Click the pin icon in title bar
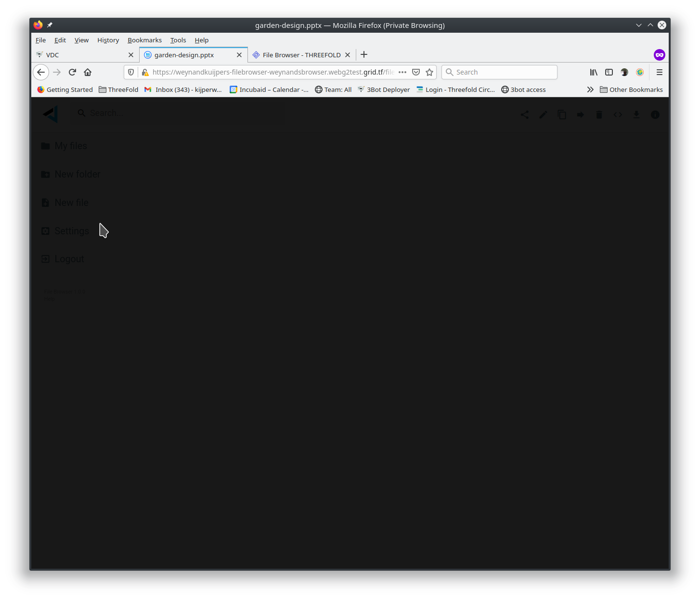 50,25
